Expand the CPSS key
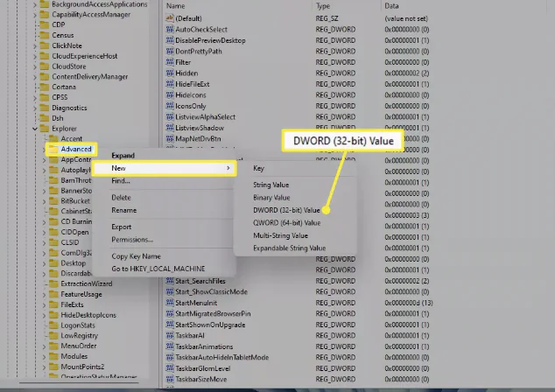 pyautogui.click(x=35, y=98)
